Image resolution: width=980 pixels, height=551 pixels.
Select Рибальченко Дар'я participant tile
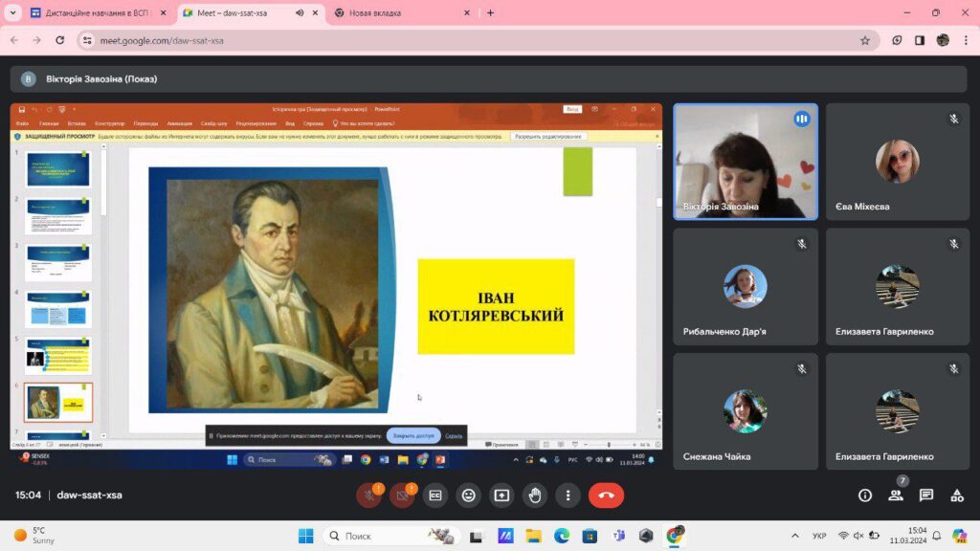[745, 287]
